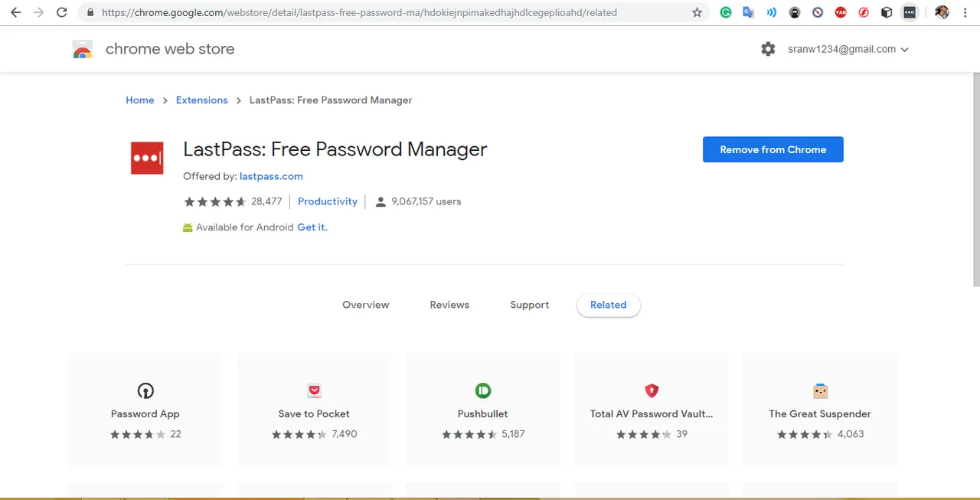Screen dimensions: 980x500
Task: Open web store settings gear
Action: [x=768, y=49]
